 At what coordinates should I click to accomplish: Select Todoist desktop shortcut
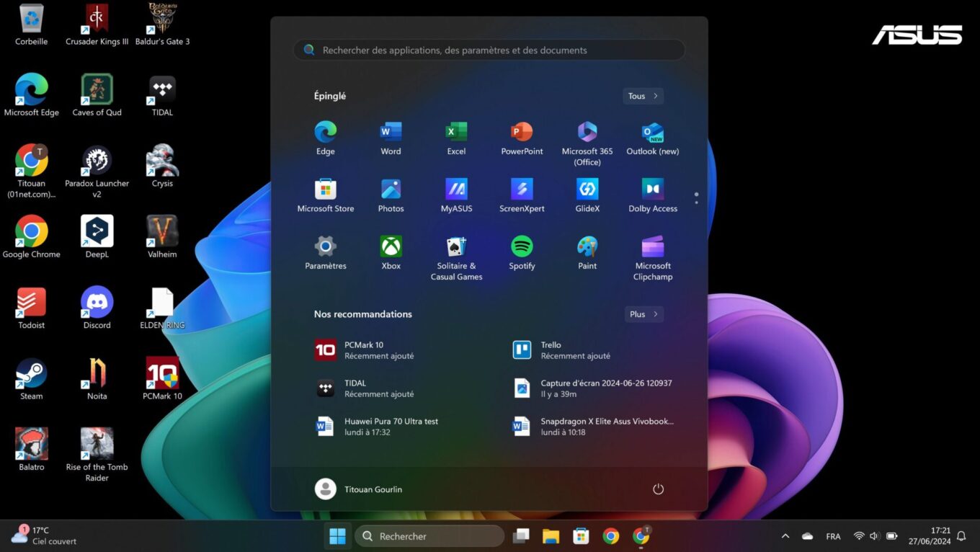(x=32, y=308)
